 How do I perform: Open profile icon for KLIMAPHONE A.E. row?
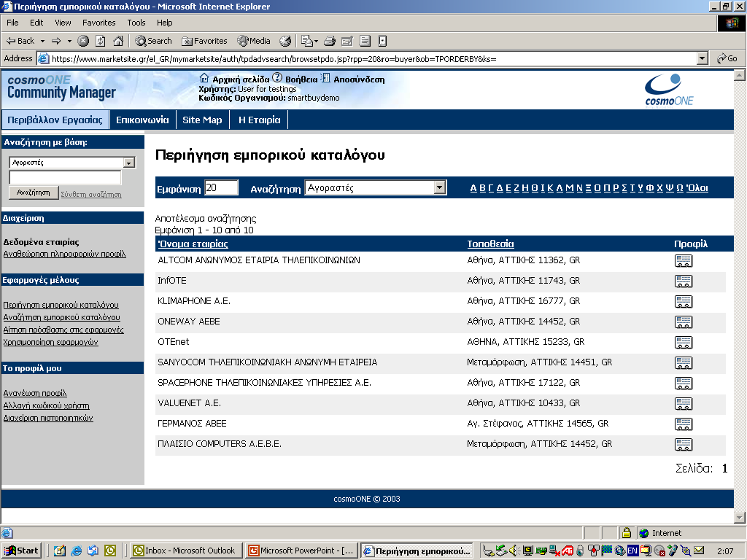coord(684,301)
